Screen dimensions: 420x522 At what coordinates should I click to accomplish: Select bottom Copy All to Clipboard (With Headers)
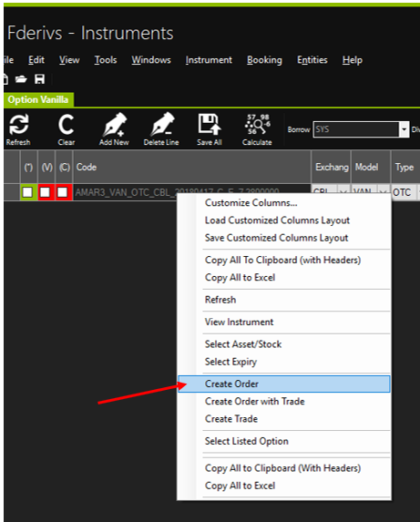tap(282, 468)
